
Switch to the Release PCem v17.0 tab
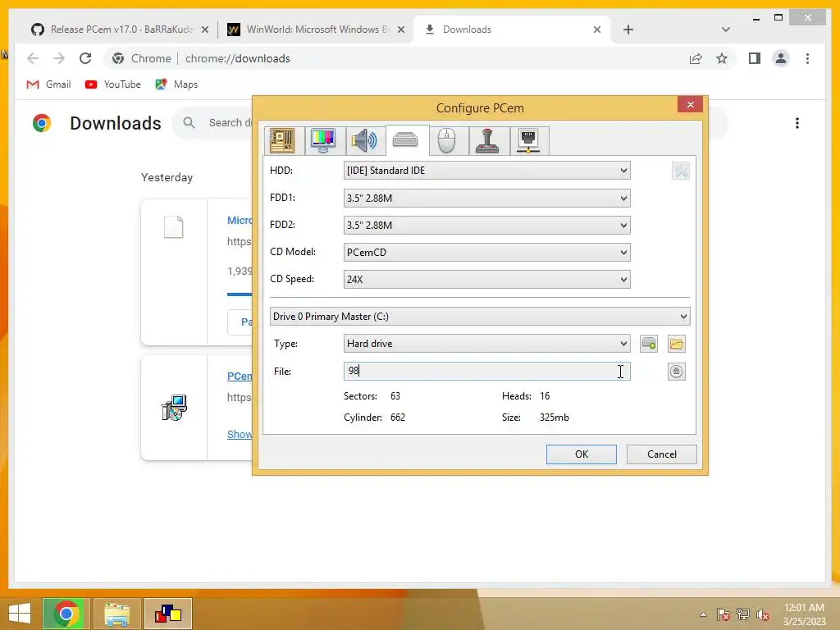(x=120, y=30)
